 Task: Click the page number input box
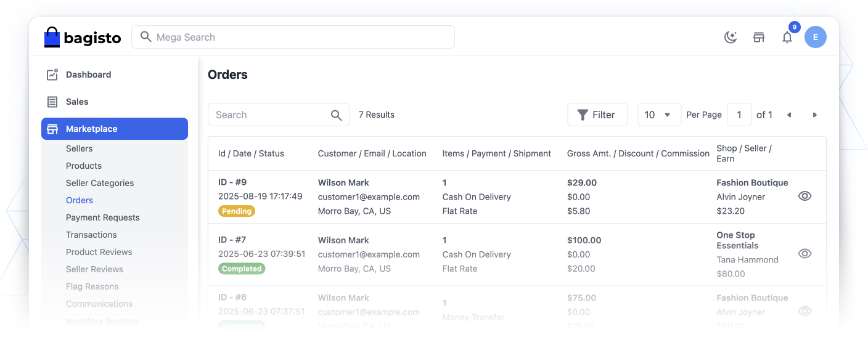coord(739,115)
